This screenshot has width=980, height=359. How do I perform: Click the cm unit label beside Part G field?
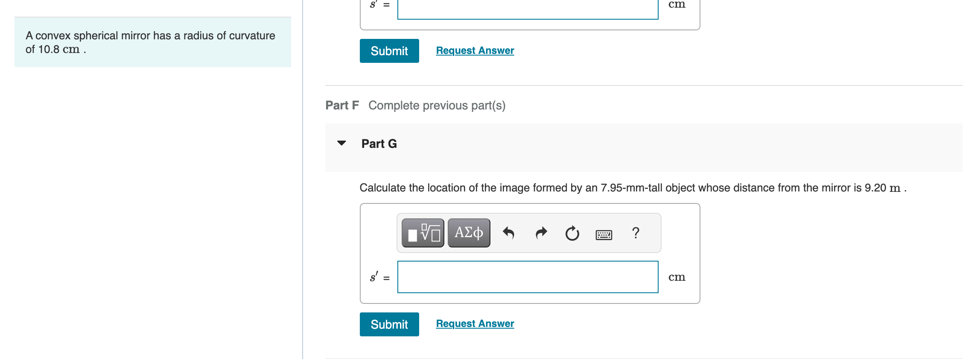[677, 277]
